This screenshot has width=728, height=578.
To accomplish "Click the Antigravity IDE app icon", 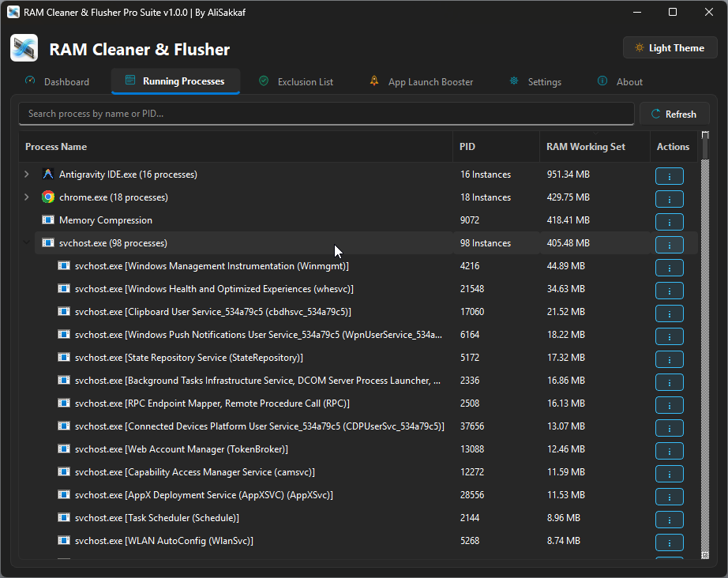I will click(48, 174).
